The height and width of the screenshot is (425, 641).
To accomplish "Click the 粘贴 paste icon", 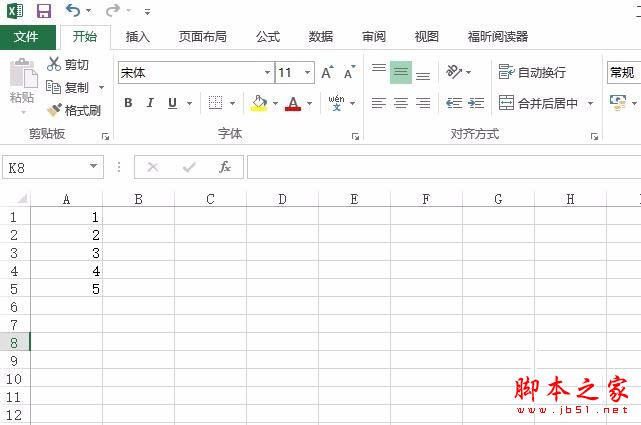I will (23, 74).
